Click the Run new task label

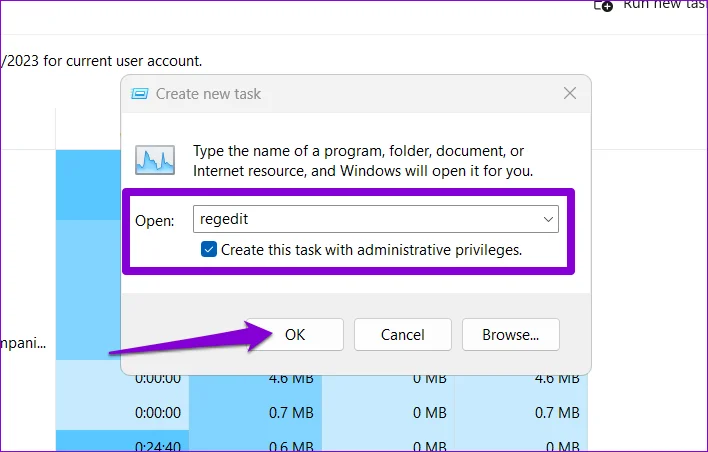tap(665, 5)
